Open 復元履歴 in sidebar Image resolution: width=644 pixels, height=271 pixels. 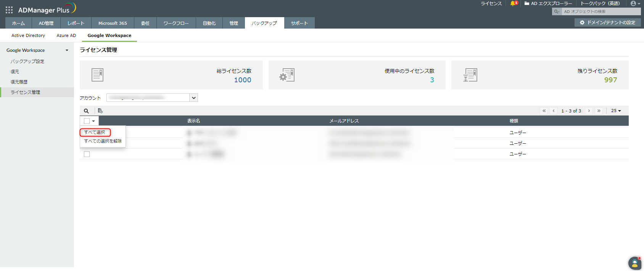click(x=19, y=82)
